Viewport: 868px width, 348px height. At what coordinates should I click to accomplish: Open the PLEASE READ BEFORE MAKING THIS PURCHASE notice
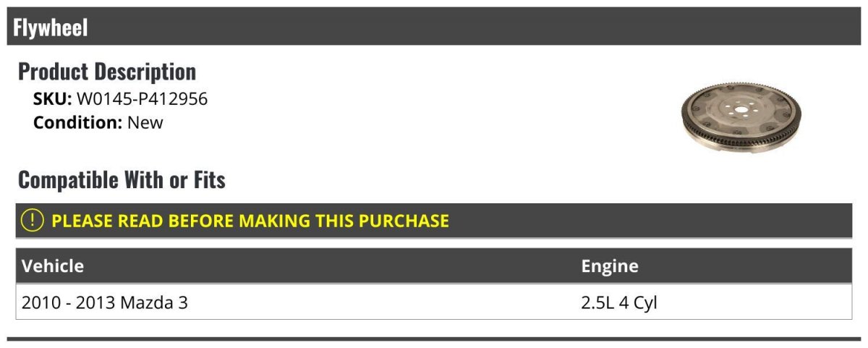click(x=250, y=221)
